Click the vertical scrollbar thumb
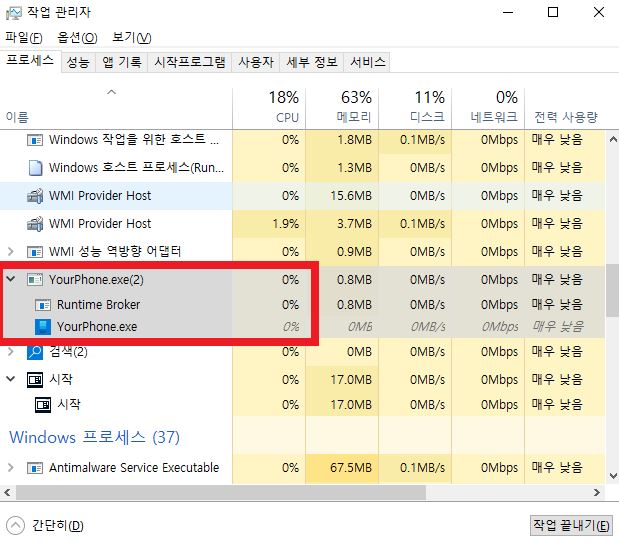 [x=613, y=290]
